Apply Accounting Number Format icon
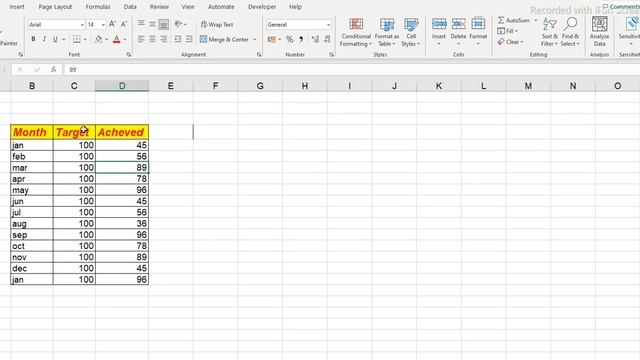This screenshot has height=360, width=640. tap(271, 39)
